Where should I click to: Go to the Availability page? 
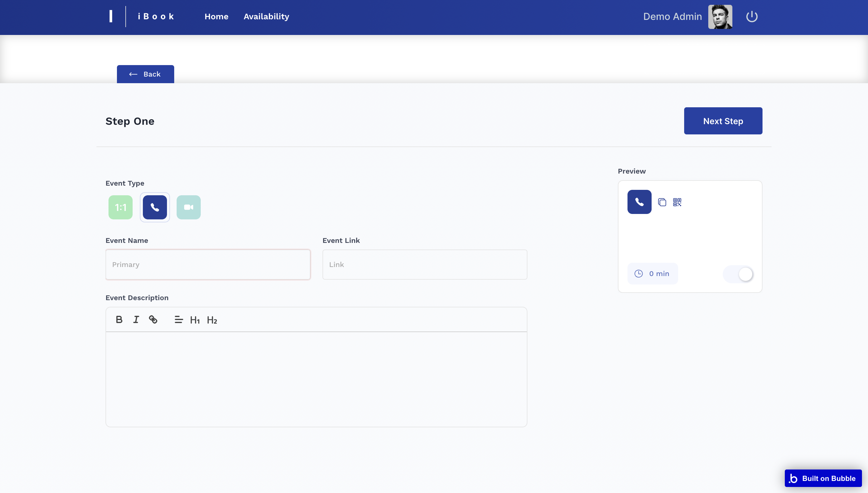pos(266,17)
